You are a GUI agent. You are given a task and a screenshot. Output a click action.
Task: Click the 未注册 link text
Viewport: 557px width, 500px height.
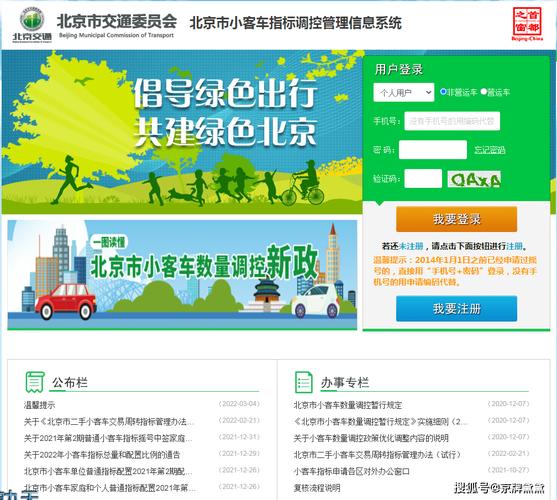[412, 246]
